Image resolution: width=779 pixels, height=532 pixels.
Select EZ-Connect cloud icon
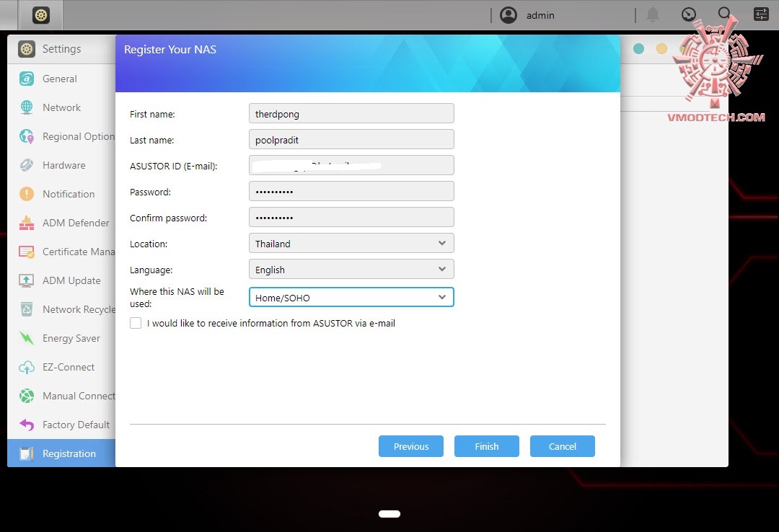click(27, 367)
